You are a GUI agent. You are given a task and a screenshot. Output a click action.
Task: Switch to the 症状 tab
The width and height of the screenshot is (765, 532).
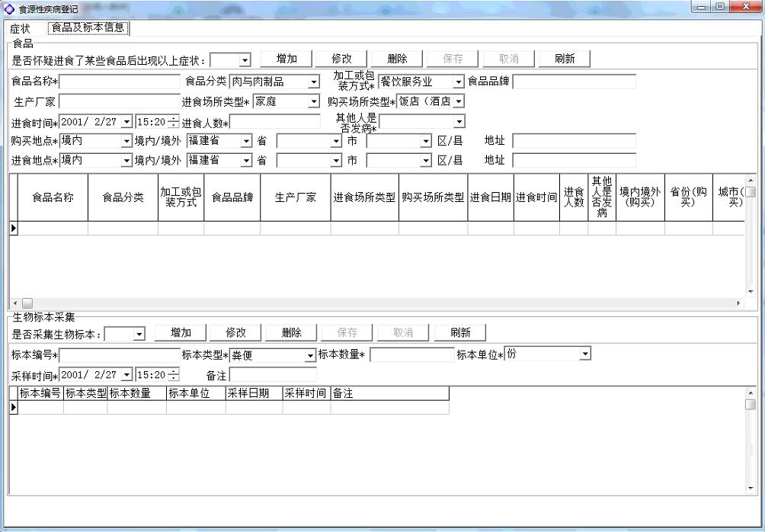coord(20,28)
